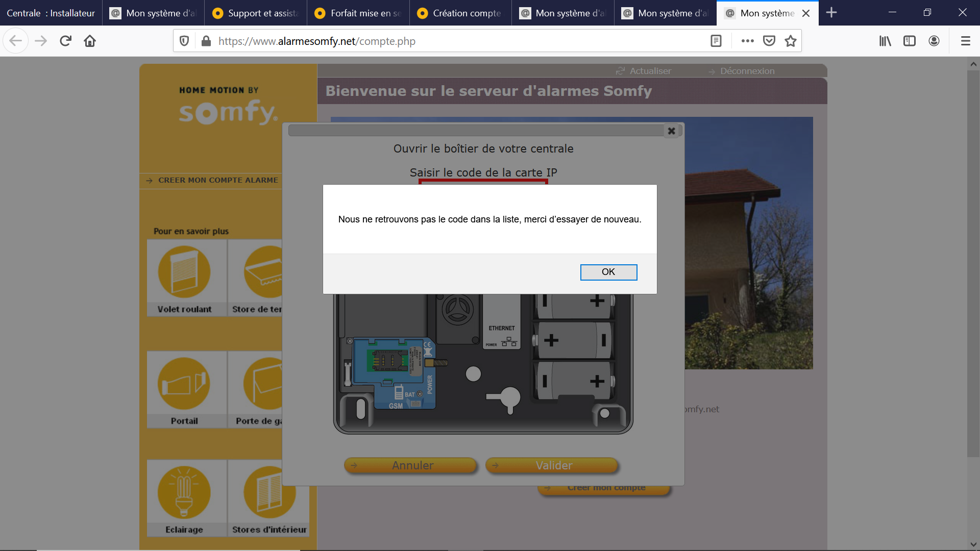Click the Somfy logo
980x551 pixels.
[228, 106]
